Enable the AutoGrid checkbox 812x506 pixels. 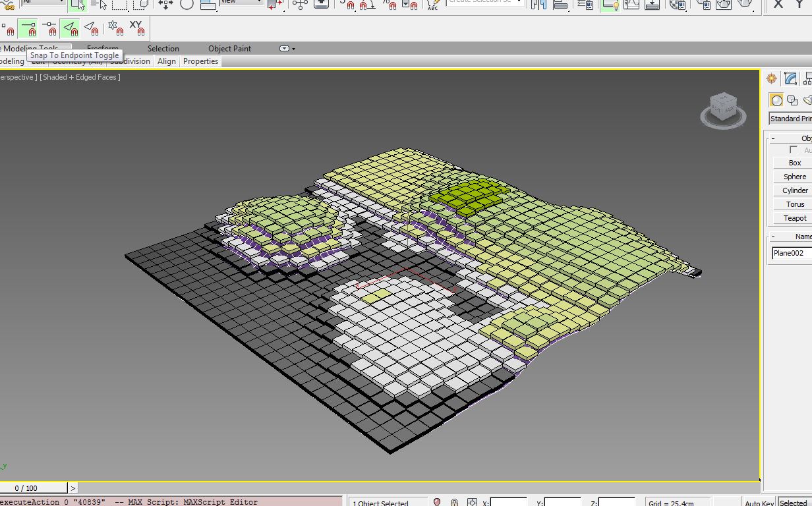pyautogui.click(x=794, y=150)
